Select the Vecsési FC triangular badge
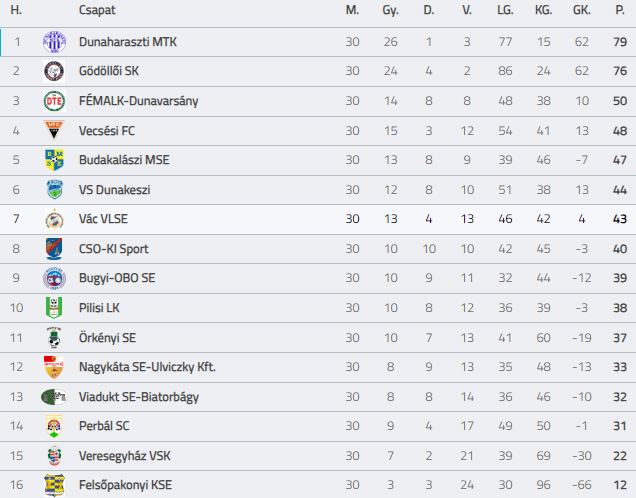This screenshot has height=498, width=636. pos(54,130)
